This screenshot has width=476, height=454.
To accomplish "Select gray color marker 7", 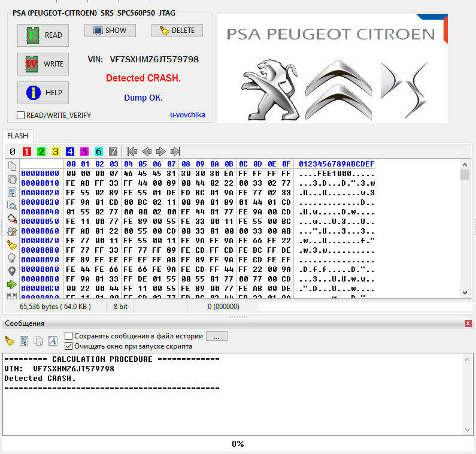I will [113, 151].
